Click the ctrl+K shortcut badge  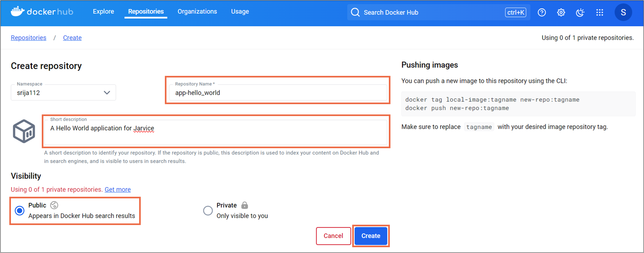[x=515, y=13]
